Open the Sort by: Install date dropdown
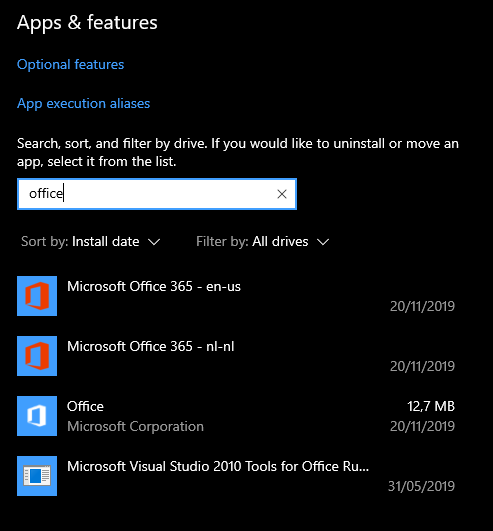 coord(90,242)
